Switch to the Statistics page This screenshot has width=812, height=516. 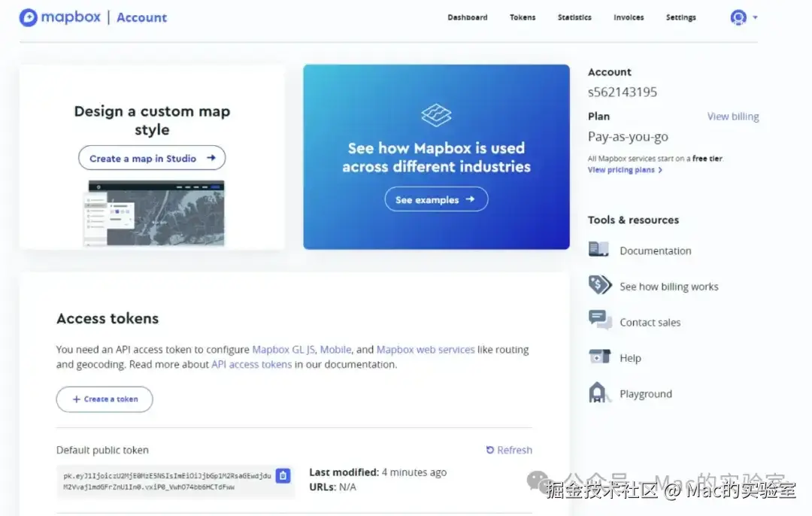(x=574, y=17)
